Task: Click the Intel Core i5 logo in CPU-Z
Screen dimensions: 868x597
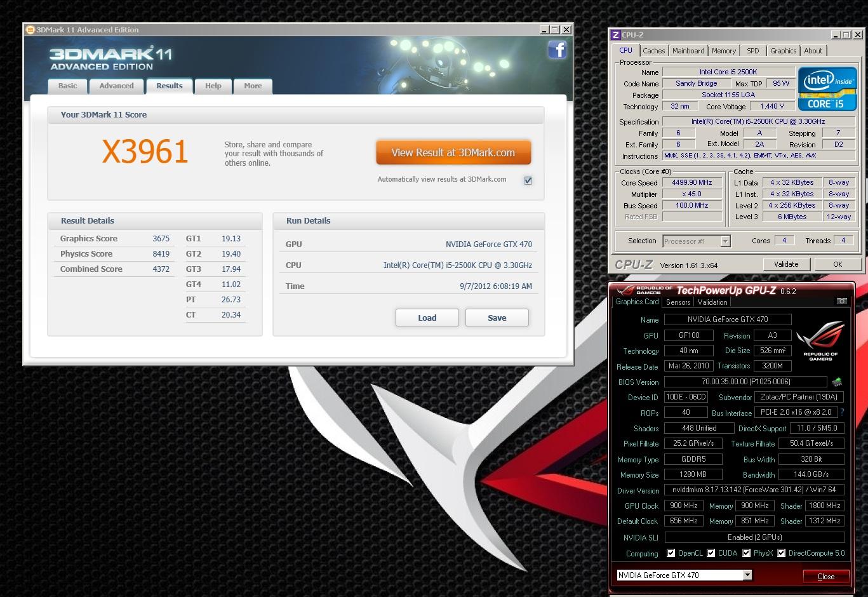Action: tap(827, 89)
